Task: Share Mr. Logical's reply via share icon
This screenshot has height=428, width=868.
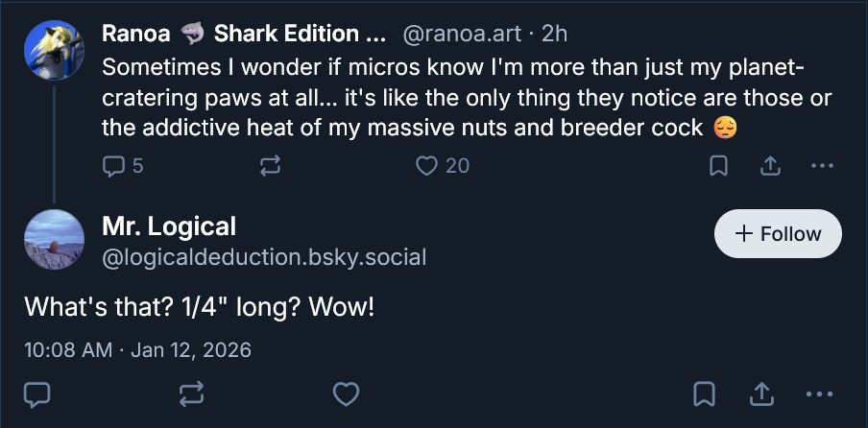Action: (x=761, y=393)
